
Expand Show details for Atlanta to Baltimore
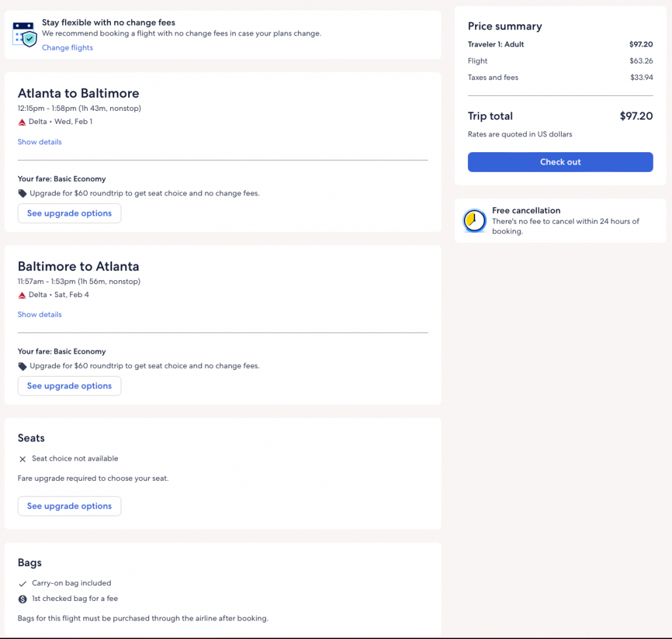(39, 142)
